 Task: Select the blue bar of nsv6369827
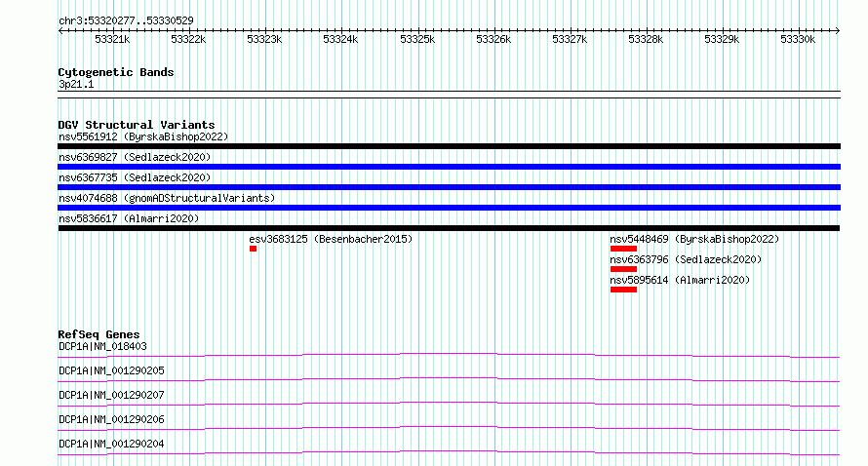[x=449, y=167]
